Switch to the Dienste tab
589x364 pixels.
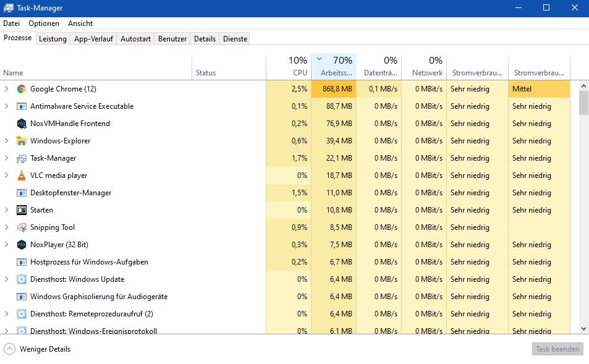(235, 39)
